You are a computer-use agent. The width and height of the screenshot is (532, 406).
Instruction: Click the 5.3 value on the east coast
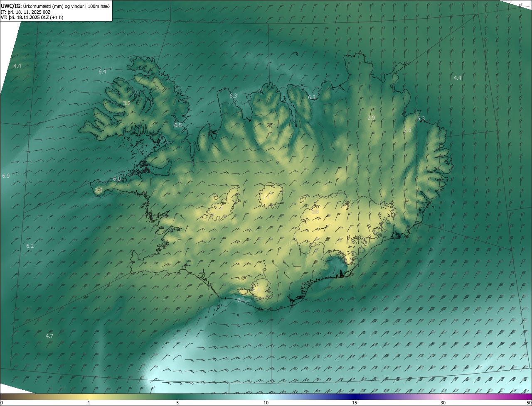pos(421,119)
